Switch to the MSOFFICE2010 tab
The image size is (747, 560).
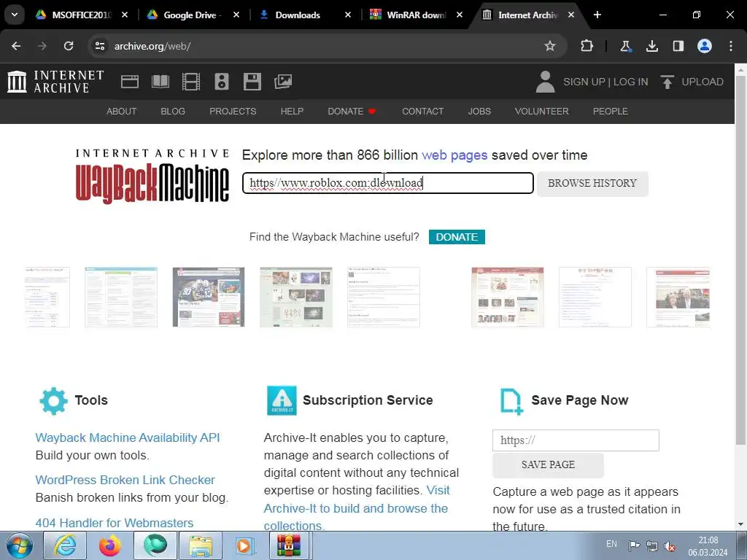82,15
